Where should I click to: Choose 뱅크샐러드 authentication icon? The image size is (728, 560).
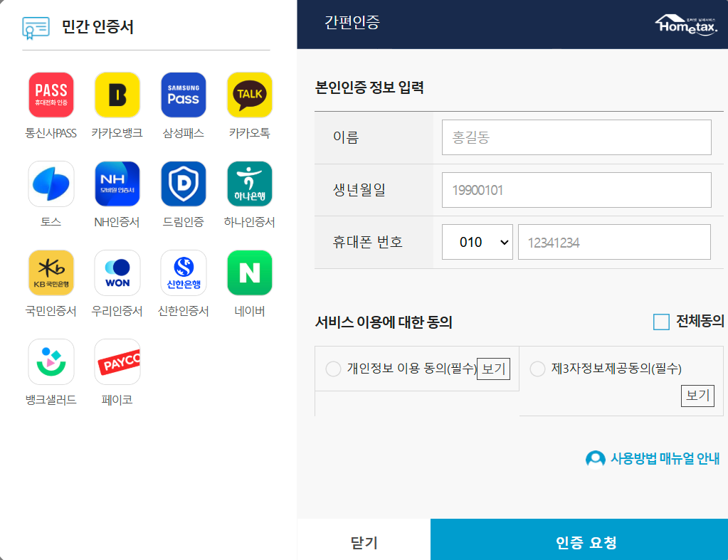[x=51, y=361]
